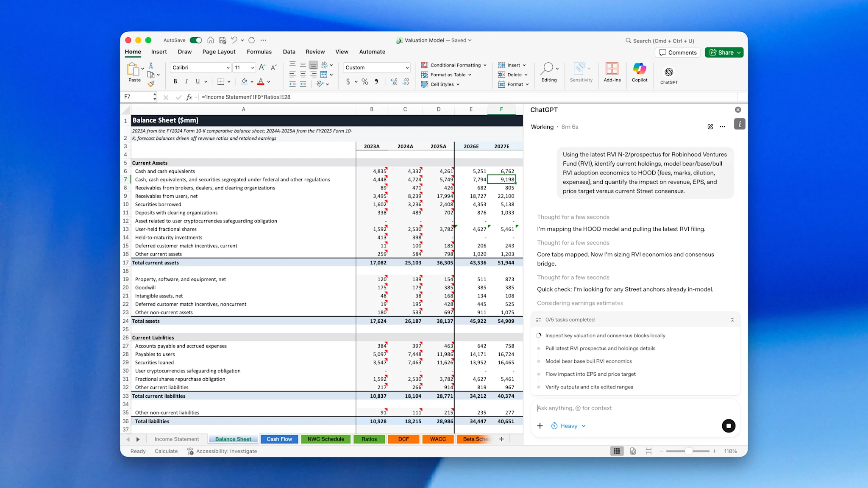Click the Comments button

pos(678,53)
